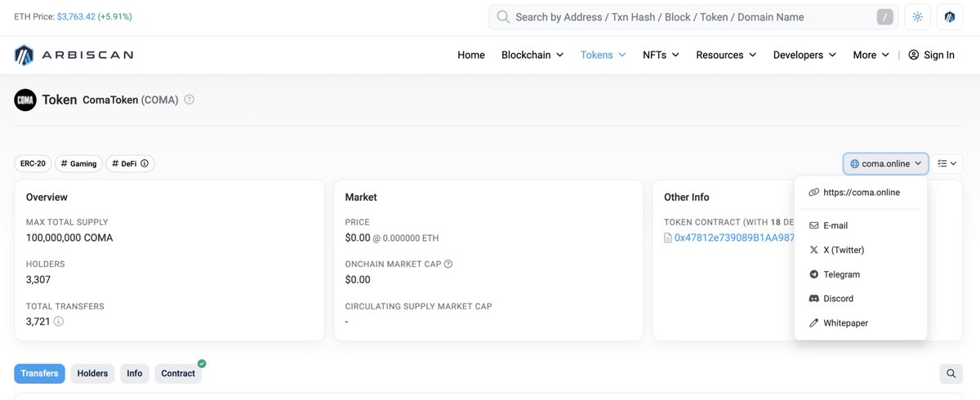This screenshot has width=980, height=400.
Task: Select X (Twitter) in the links menu
Action: (861, 250)
